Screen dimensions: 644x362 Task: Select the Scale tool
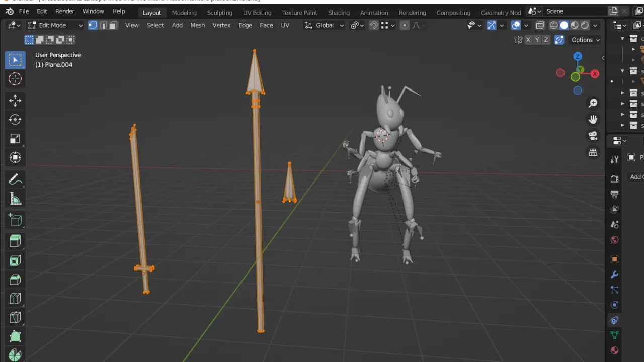(x=15, y=138)
